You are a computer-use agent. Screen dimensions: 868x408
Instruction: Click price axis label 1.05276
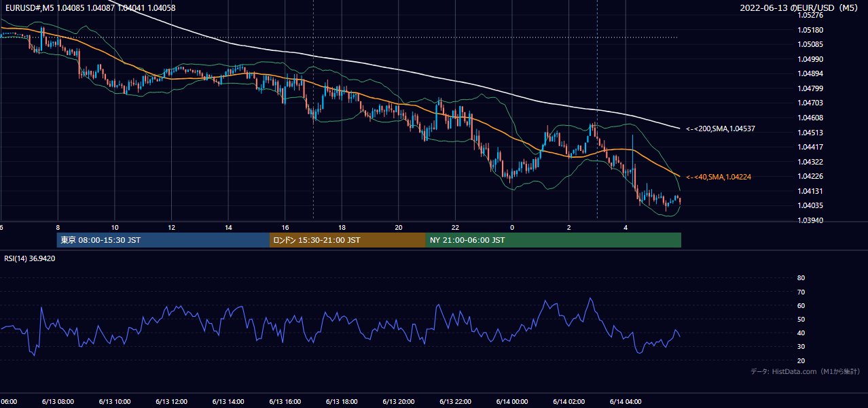(x=811, y=16)
